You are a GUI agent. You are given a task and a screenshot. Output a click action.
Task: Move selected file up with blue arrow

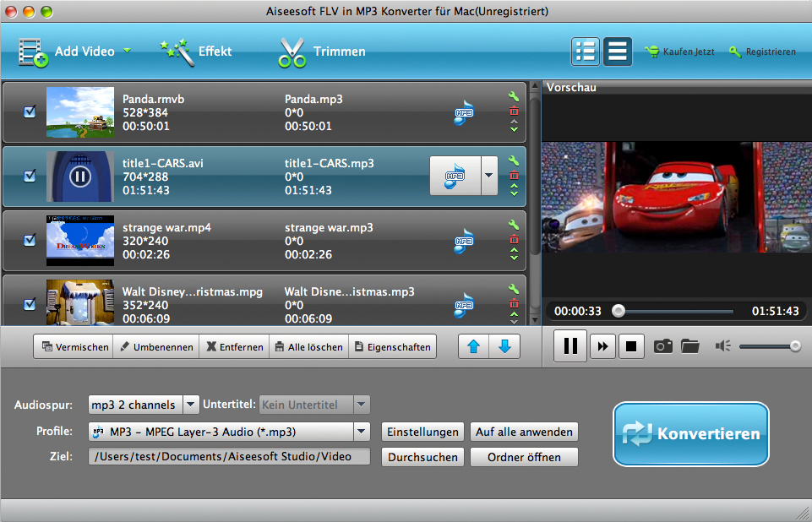tap(473, 346)
